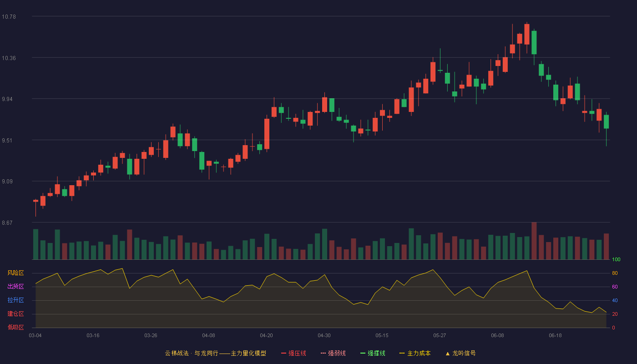
Task: Click the 建仓区 zone label
Action: pos(15,314)
